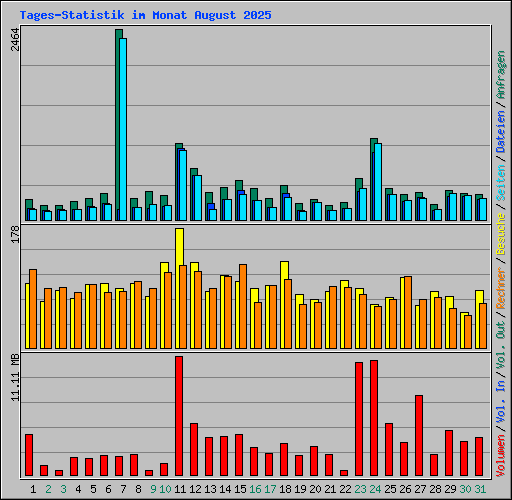Click day label "28" on the x-axis

pos(435,489)
